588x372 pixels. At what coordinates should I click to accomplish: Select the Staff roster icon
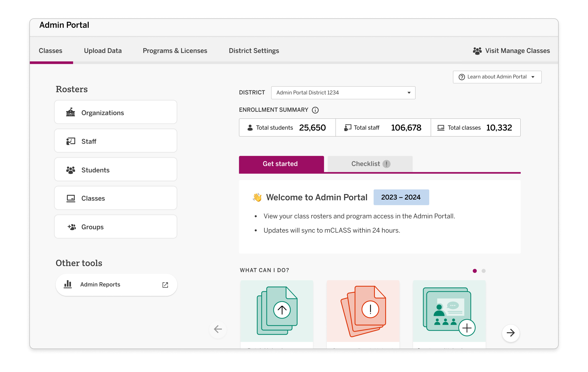70,141
